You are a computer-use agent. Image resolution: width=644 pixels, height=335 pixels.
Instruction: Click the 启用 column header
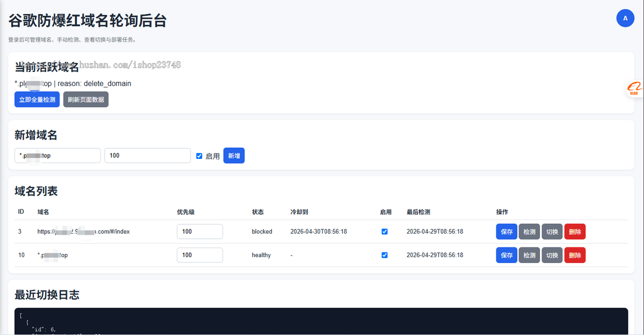click(x=386, y=212)
